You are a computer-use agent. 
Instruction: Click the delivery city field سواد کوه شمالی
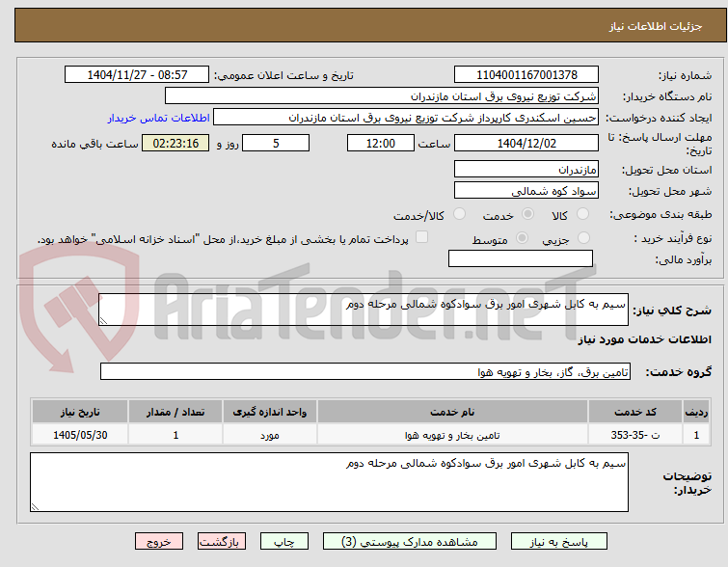pyautogui.click(x=526, y=190)
